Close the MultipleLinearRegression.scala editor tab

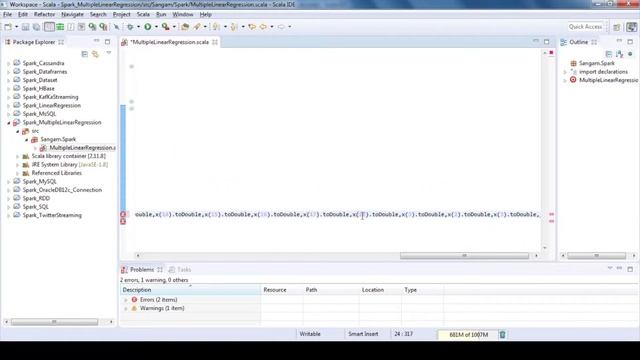(x=215, y=42)
